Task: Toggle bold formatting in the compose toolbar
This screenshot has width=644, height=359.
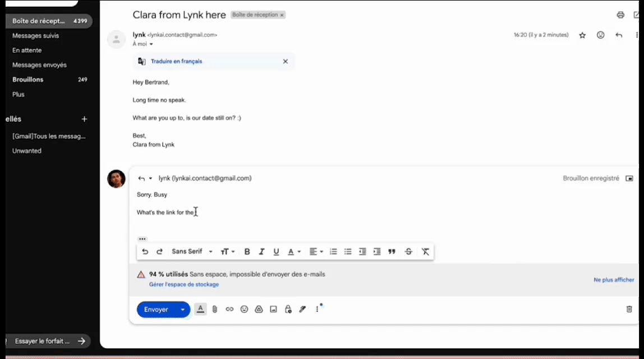Action: click(x=247, y=251)
